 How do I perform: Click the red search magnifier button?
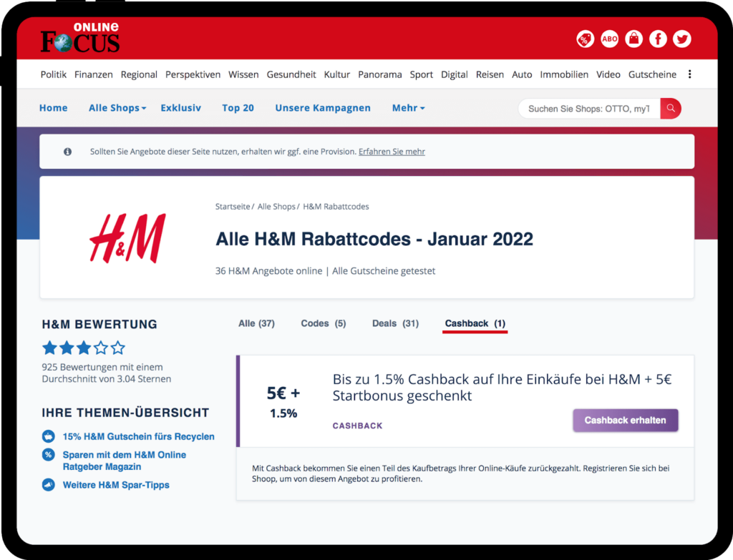(670, 109)
